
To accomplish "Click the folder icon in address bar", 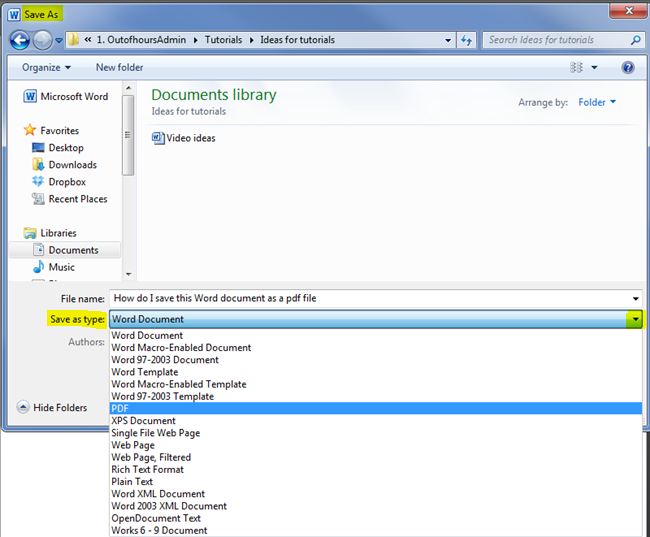I will [73, 40].
